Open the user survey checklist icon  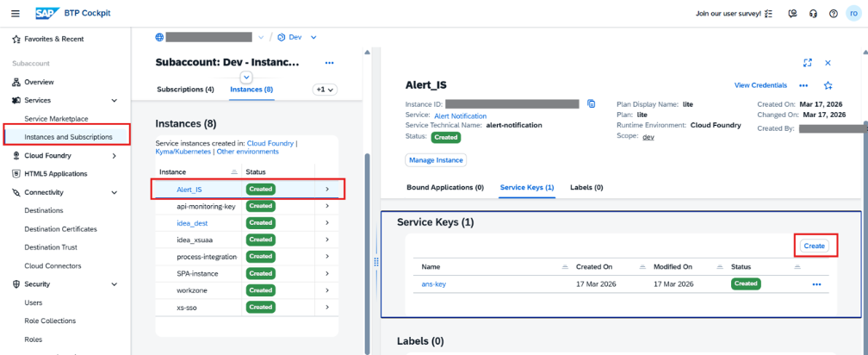tap(768, 14)
